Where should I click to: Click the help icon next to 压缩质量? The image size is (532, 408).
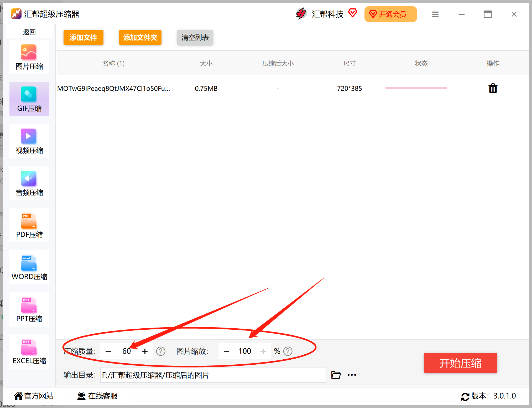pos(161,351)
